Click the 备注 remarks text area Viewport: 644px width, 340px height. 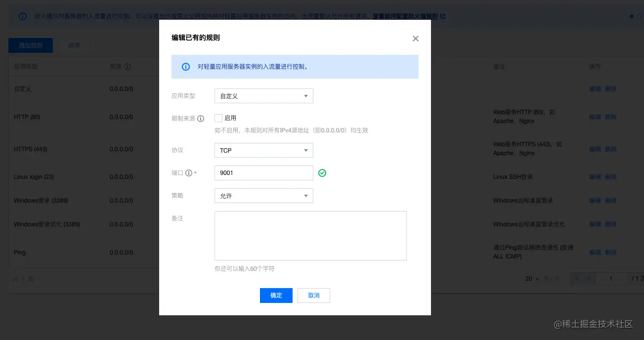coord(310,236)
